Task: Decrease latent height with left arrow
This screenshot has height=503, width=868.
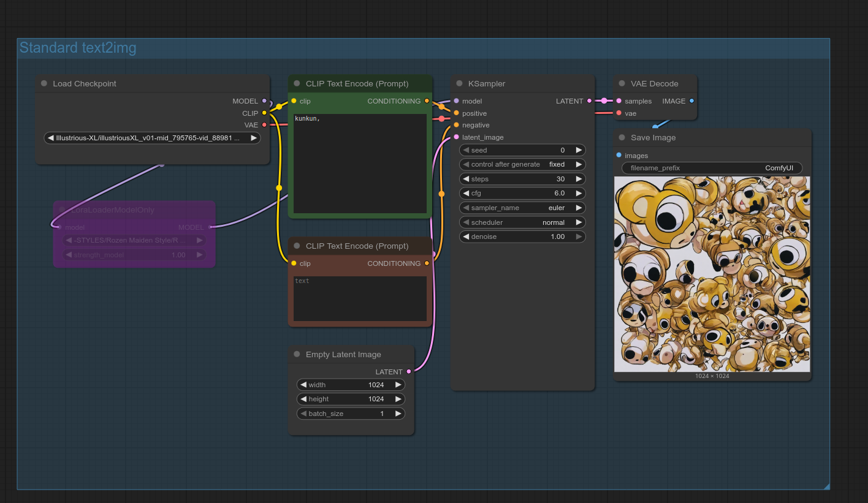Action: (303, 399)
